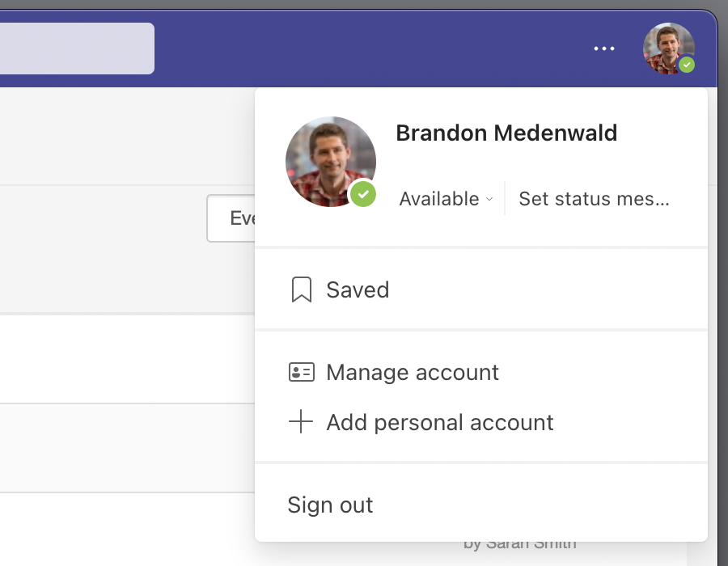The width and height of the screenshot is (728, 566).
Task: Toggle presence by clicking Available status
Action: [x=438, y=199]
